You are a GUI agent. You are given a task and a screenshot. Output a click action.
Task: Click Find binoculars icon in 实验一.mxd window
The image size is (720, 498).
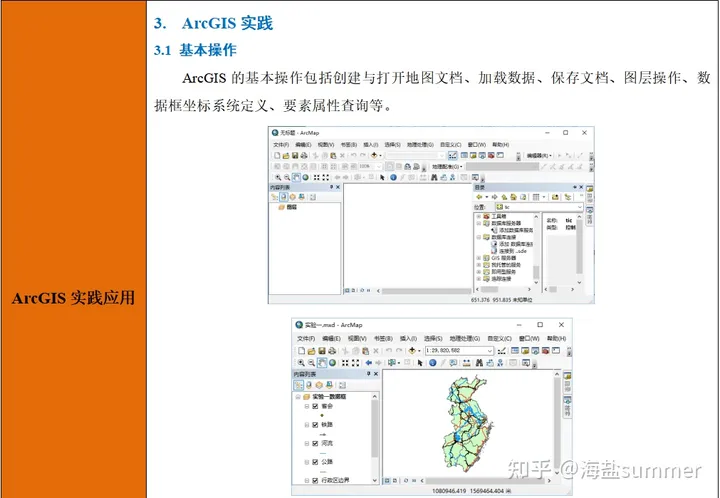[479, 363]
